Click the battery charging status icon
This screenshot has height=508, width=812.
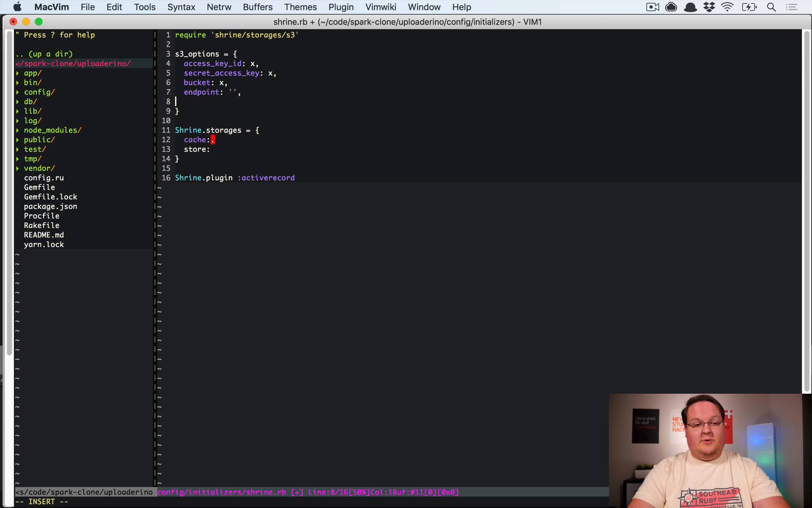[x=749, y=7]
